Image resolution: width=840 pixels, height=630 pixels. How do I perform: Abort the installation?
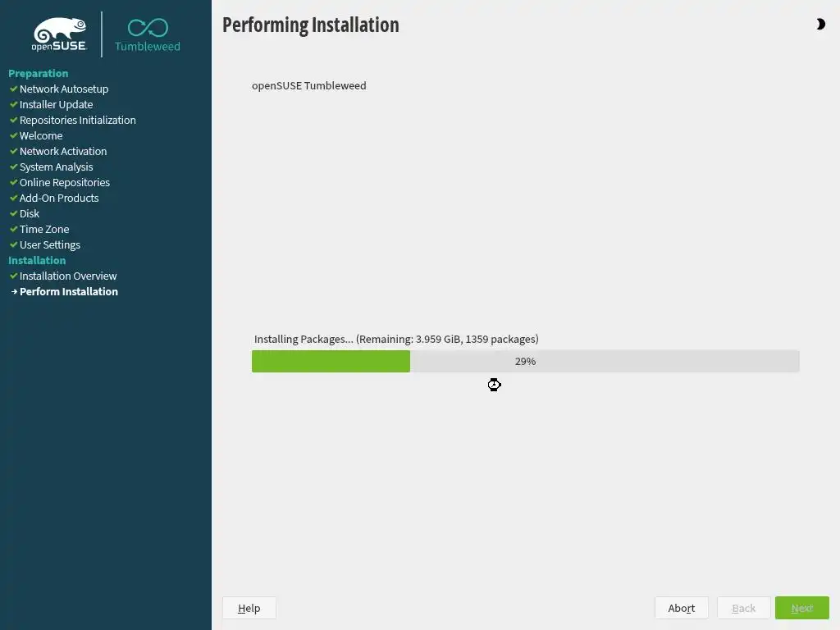(x=682, y=608)
